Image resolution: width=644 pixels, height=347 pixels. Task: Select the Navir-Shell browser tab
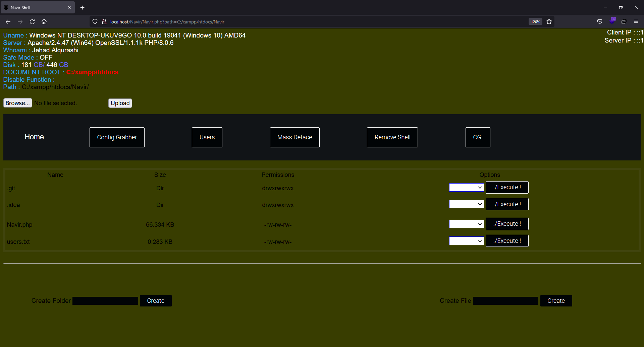pos(38,7)
